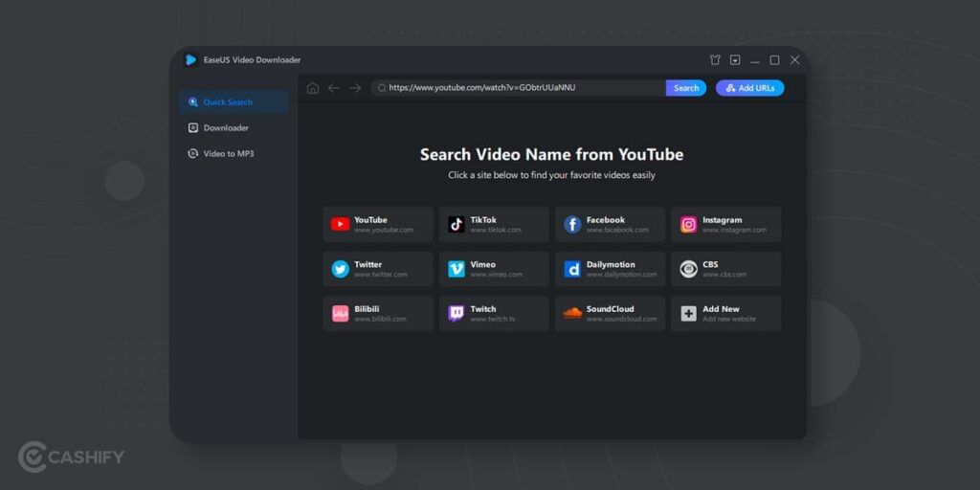Open the YouTube site tile
The height and width of the screenshot is (490, 980).
point(377,224)
